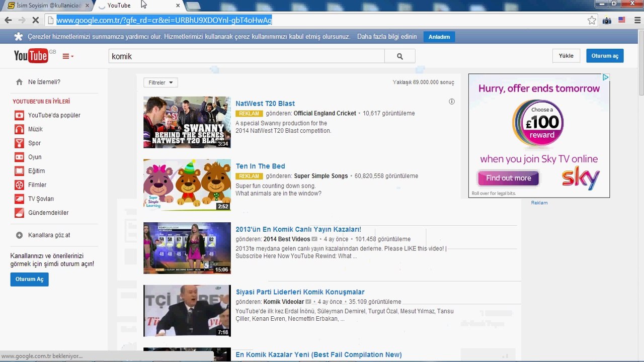Bookmark this page with the star icon
The image size is (644, 362).
pos(592,20)
